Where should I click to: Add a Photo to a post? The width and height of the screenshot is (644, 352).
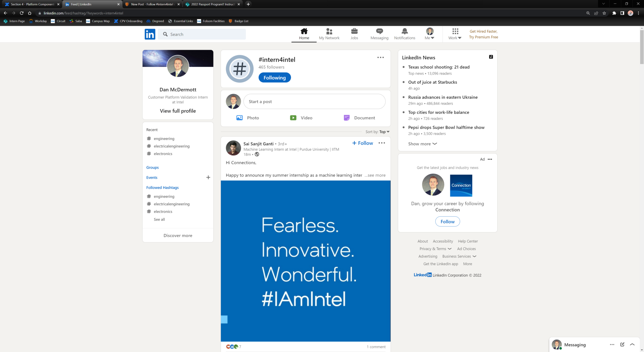tap(247, 118)
